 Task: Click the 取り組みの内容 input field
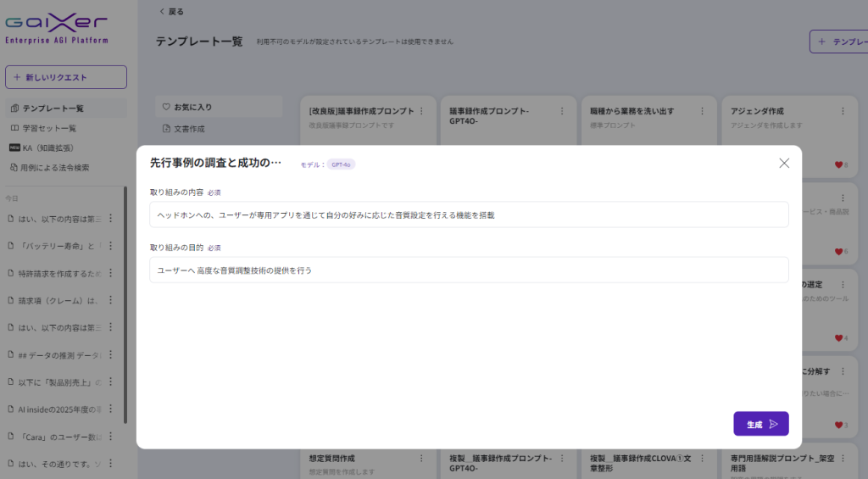(x=469, y=214)
